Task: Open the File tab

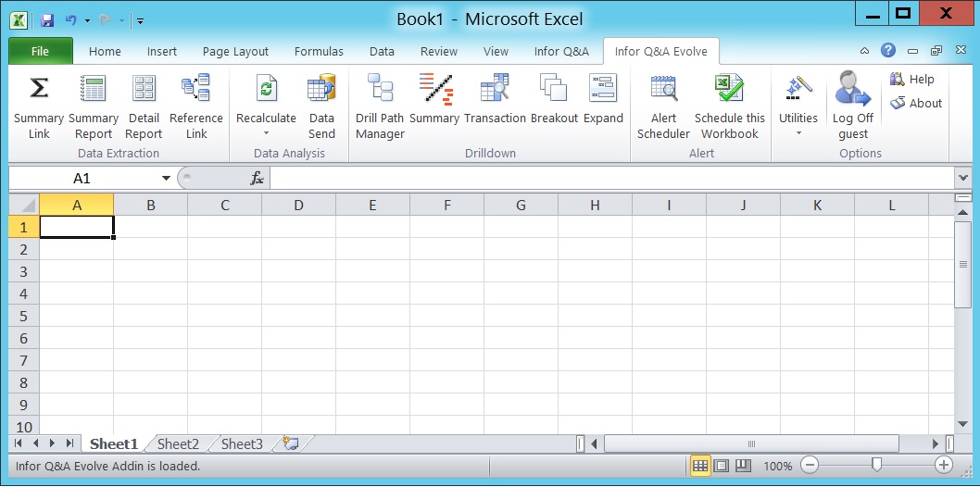Action: point(40,51)
